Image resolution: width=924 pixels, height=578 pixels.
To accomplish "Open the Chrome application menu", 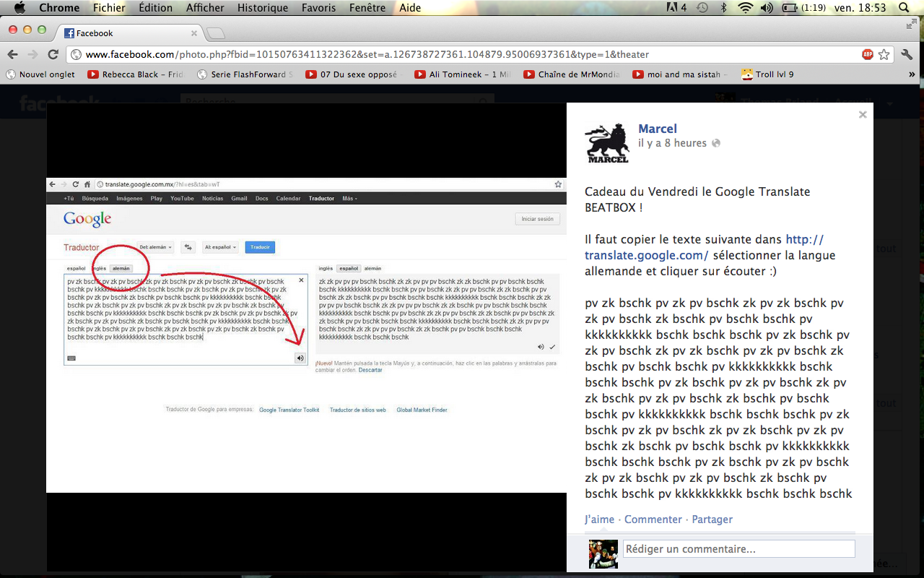I will click(59, 8).
